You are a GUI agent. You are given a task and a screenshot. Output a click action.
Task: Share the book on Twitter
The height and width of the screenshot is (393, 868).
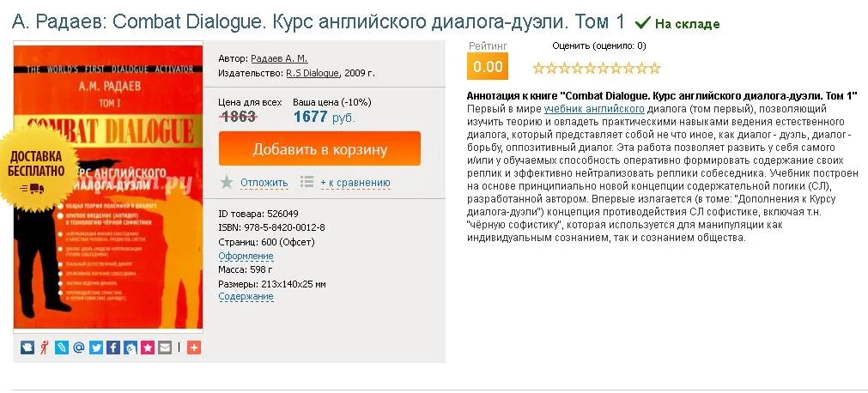[95, 348]
